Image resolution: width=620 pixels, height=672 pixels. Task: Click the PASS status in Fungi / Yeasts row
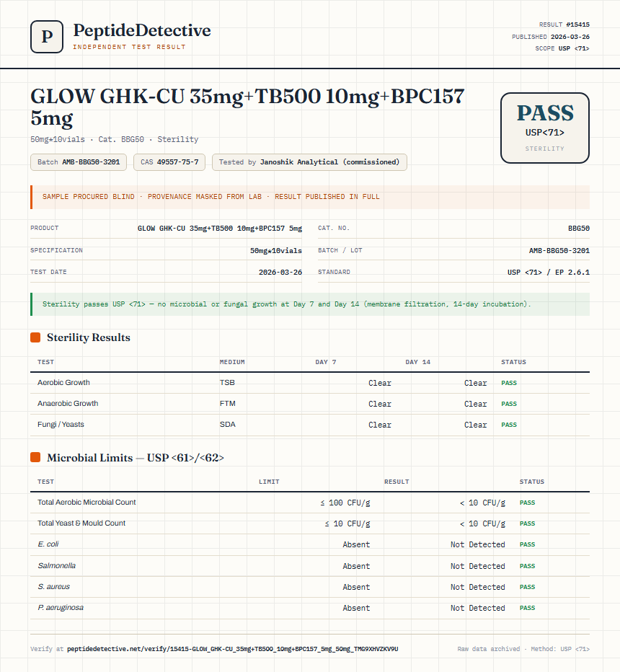click(x=509, y=425)
